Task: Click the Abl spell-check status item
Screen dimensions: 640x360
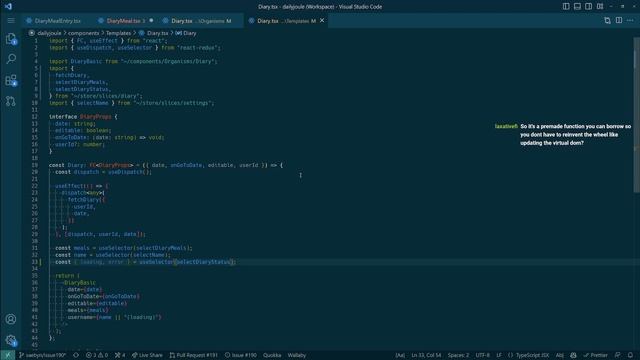Action: pyautogui.click(x=560, y=355)
